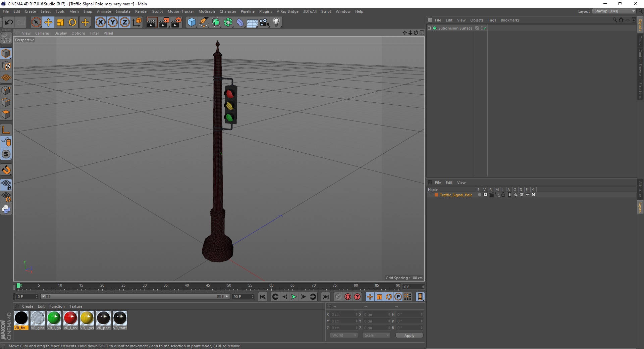Toggle Traffic_Signal_Pole layer view visibility
The width and height of the screenshot is (644, 349).
click(485, 195)
